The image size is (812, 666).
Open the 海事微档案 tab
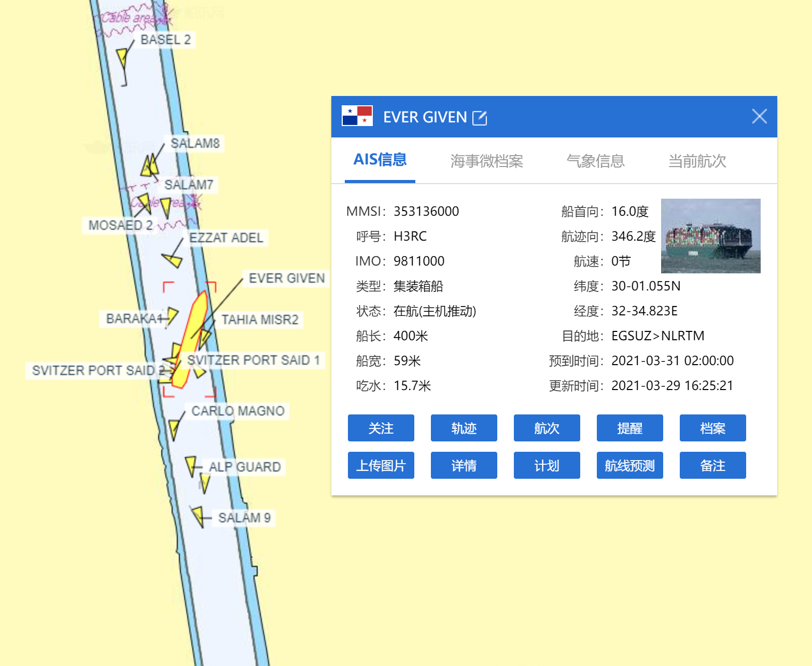tap(486, 161)
